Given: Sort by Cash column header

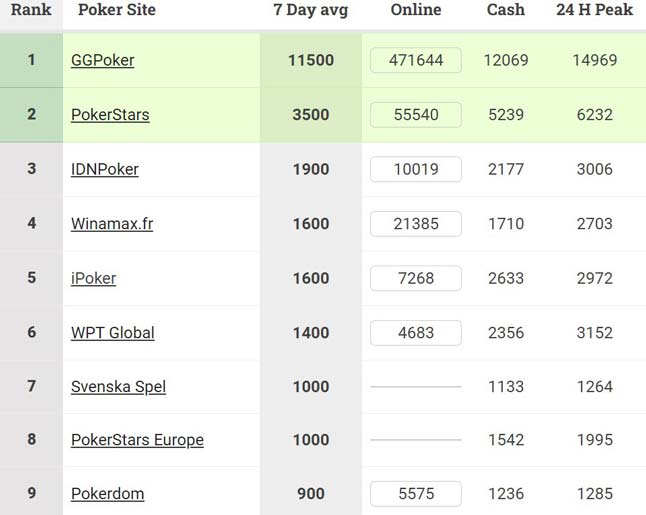Looking at the screenshot, I should 506,10.
